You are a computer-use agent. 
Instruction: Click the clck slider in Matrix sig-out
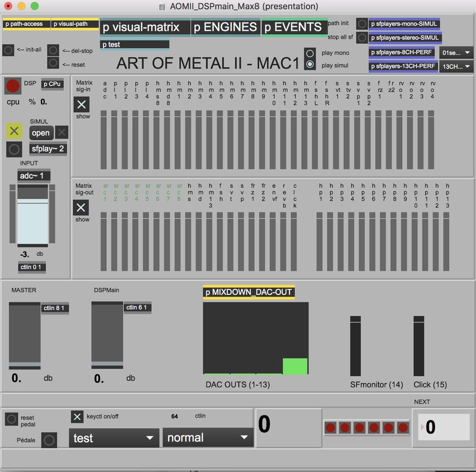(x=293, y=242)
